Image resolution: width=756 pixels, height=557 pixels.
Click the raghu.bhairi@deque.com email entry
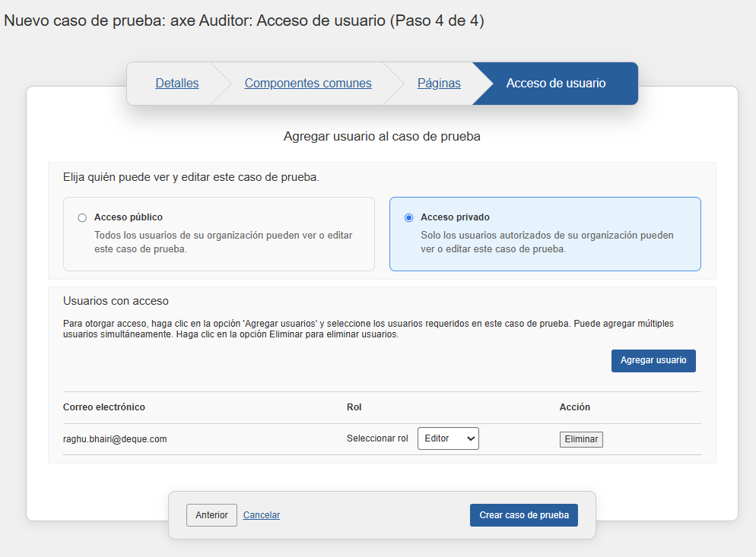(115, 439)
